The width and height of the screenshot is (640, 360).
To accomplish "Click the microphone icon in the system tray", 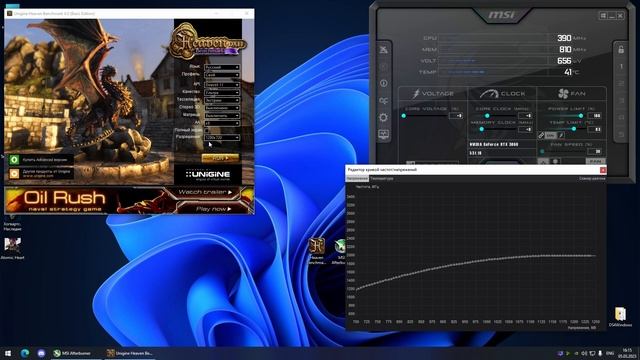I will 600,353.
